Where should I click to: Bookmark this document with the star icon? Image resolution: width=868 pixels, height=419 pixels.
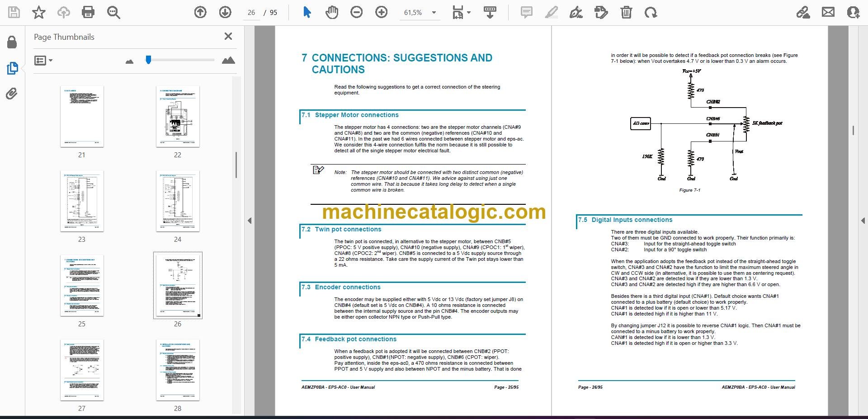[x=39, y=12]
